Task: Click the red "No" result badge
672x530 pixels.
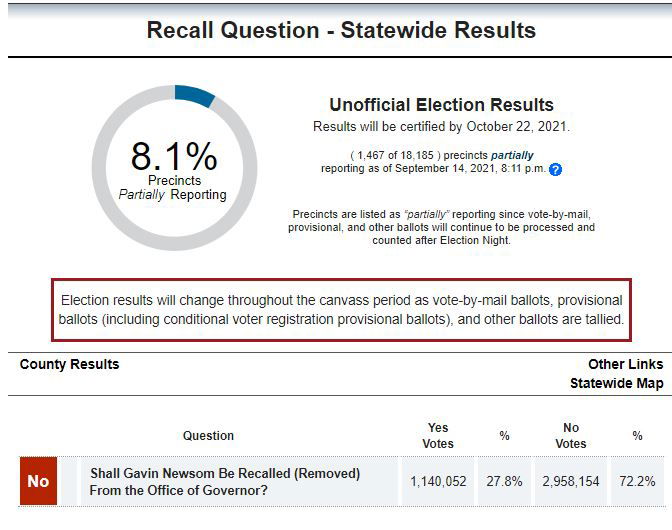Action: coord(38,481)
